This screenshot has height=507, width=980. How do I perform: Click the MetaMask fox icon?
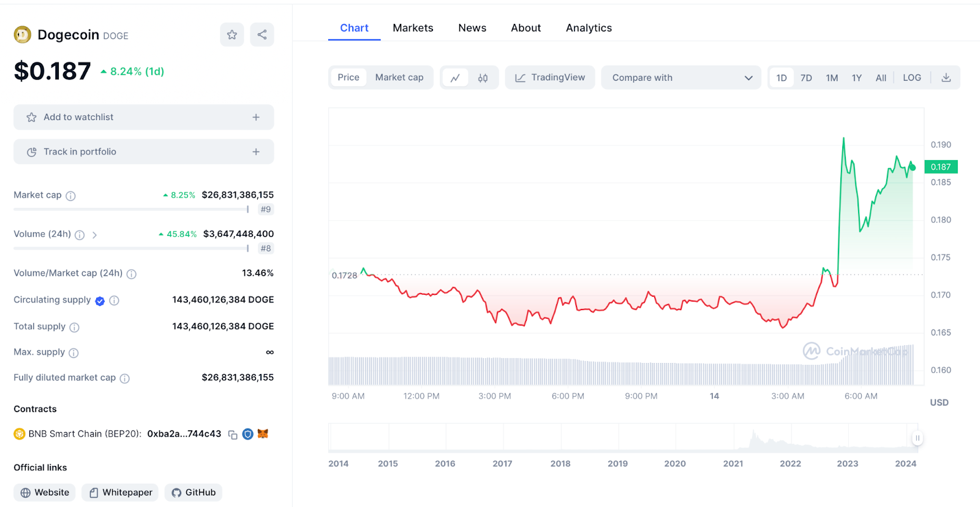[x=263, y=434]
